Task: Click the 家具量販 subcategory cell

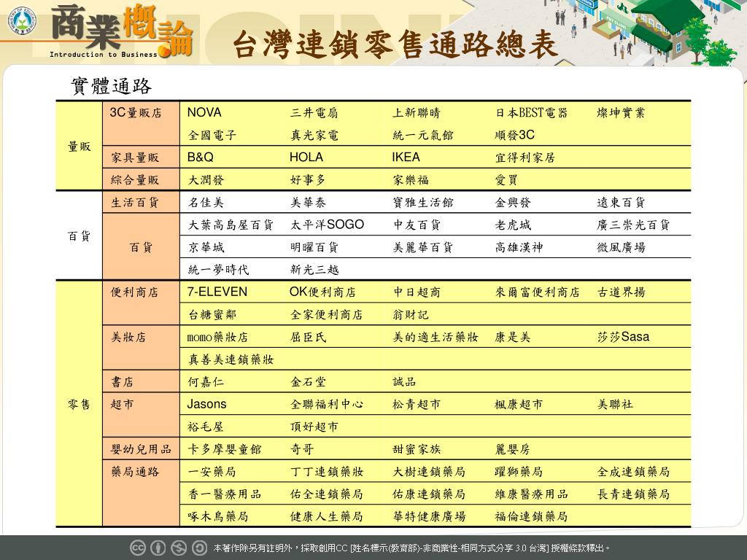Action: [141, 157]
